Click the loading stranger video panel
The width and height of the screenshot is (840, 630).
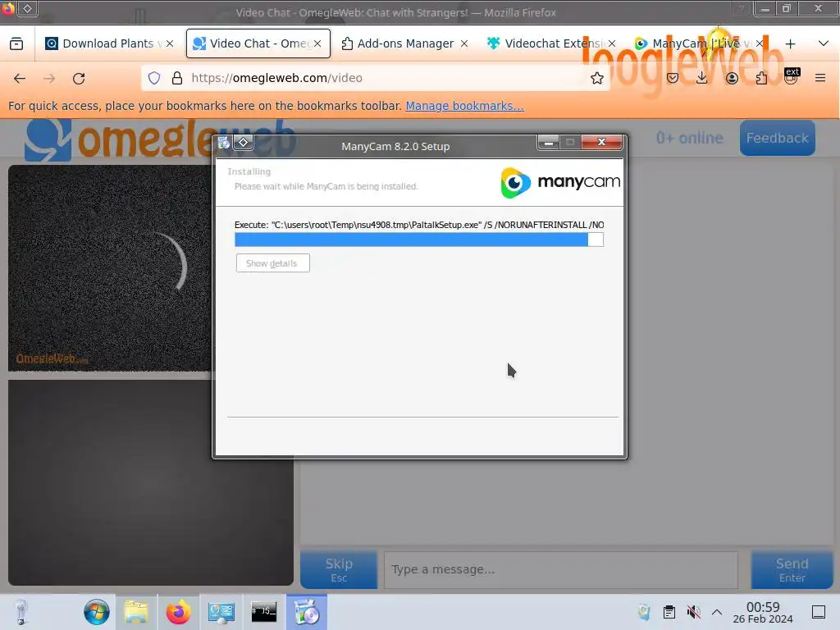110,267
